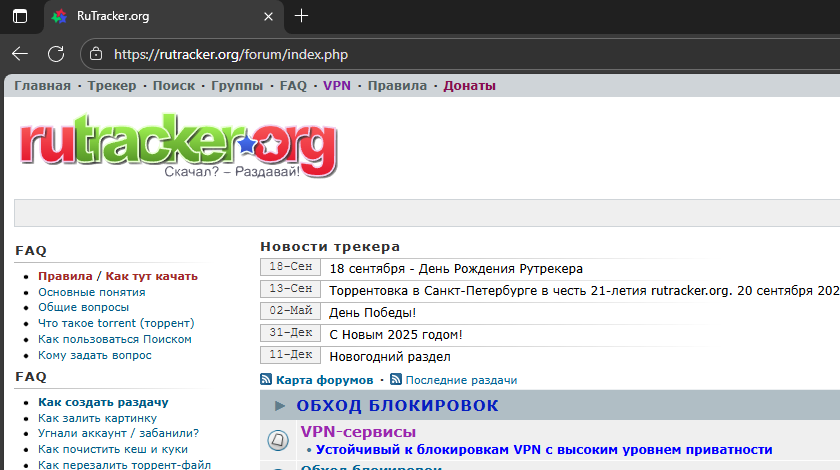Open Как создать раздачу link
Screen dimensions: 840x470
tap(103, 402)
